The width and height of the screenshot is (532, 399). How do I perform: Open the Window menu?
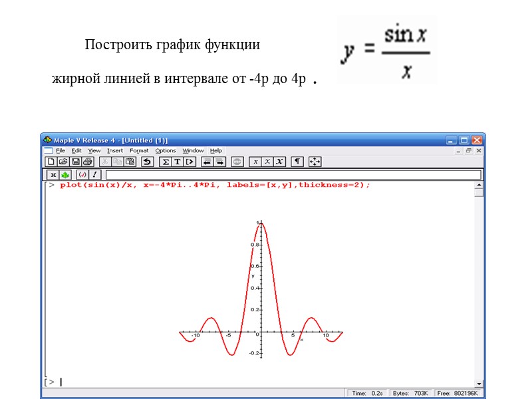[x=193, y=151]
